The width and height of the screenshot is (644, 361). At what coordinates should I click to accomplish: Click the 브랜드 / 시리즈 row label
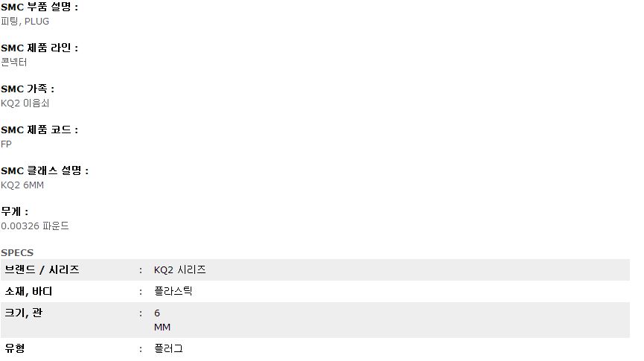(42, 270)
